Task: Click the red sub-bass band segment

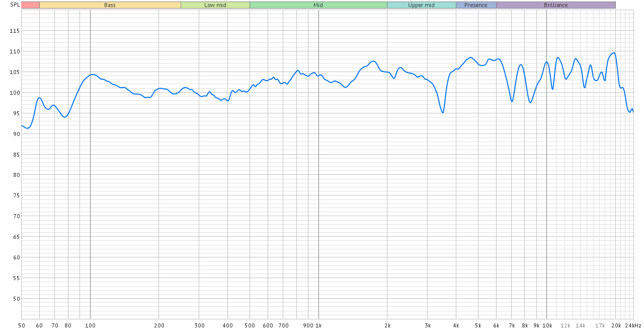Action: [x=30, y=5]
